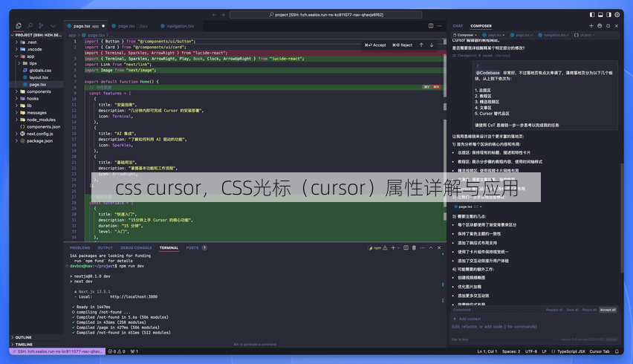Expand the extra sidebar views chevron
Image resolution: width=633 pixels, height=364 pixels.
click(53, 26)
